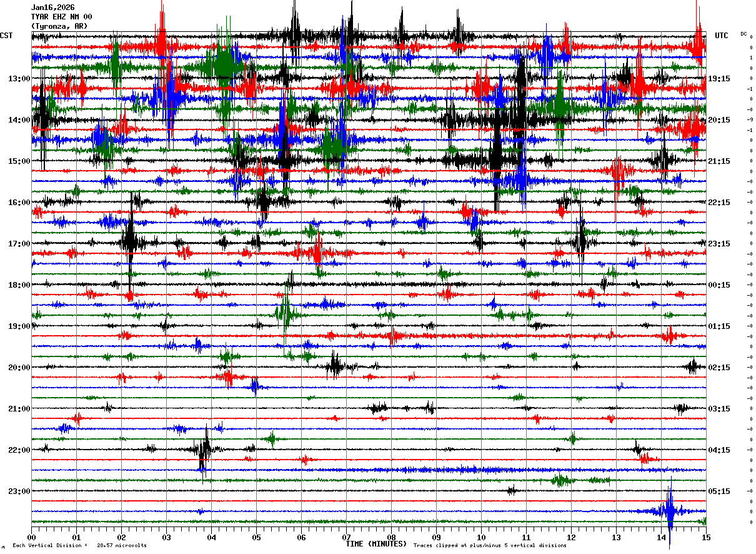756x554 pixels.
Task: Click the 00 minute tick on bottom axis
Action: click(31, 537)
